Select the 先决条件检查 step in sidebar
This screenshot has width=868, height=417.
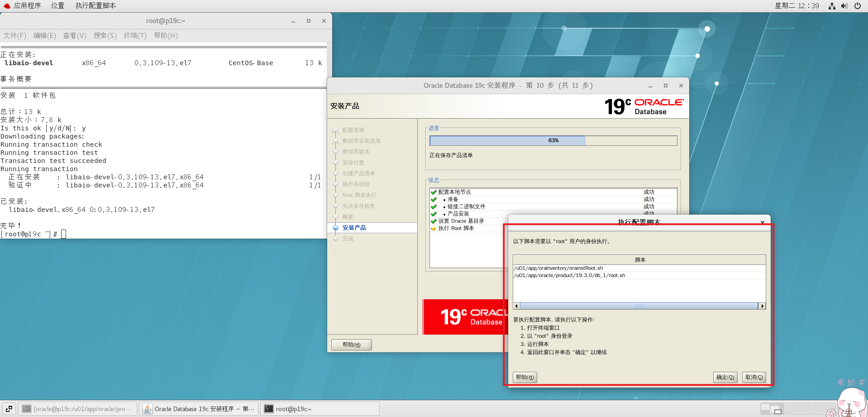(x=358, y=206)
